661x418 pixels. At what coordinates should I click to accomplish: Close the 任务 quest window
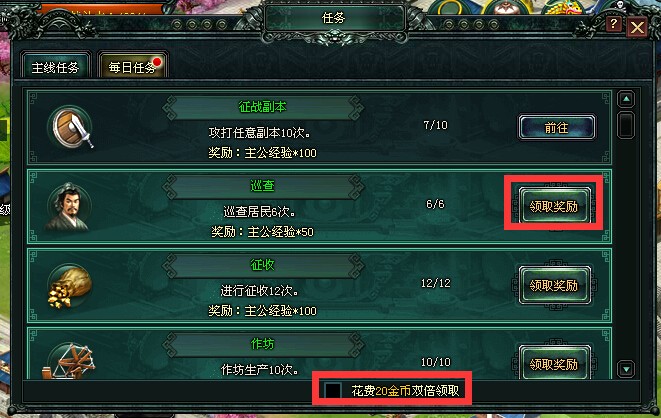point(637,28)
